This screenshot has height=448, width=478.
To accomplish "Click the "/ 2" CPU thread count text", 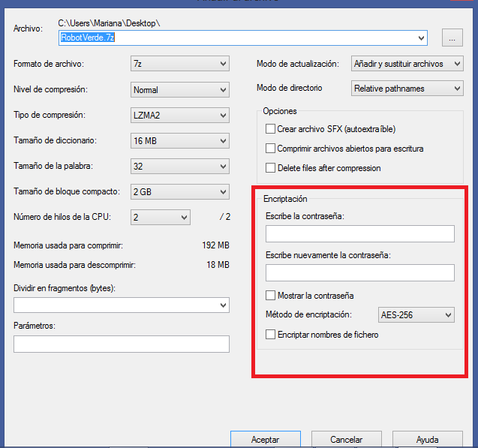I will [225, 217].
